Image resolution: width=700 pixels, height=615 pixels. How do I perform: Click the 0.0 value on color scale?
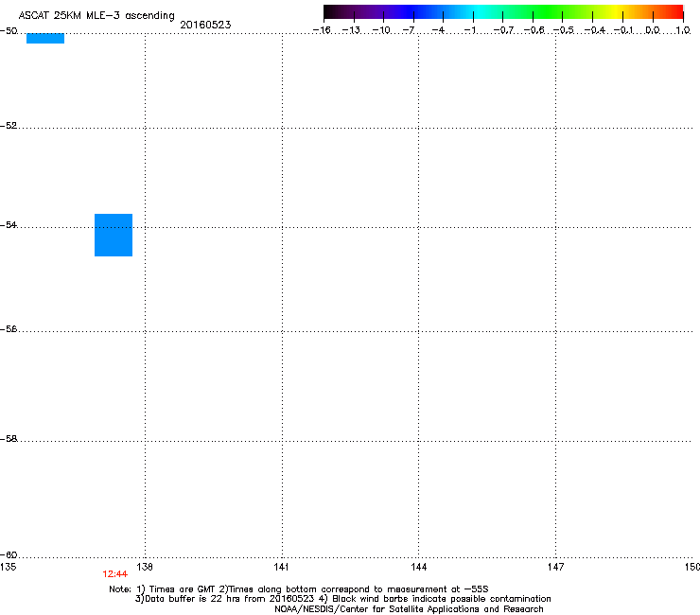click(x=653, y=30)
